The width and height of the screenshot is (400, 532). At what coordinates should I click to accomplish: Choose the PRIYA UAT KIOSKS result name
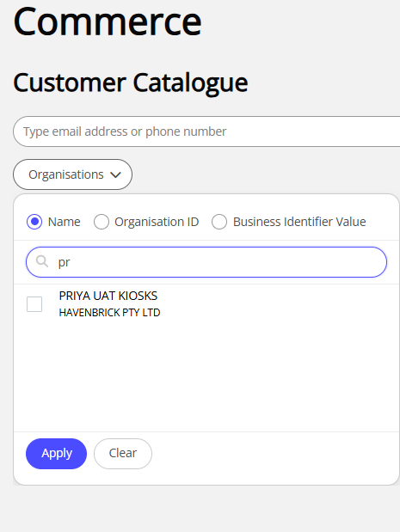tap(108, 296)
